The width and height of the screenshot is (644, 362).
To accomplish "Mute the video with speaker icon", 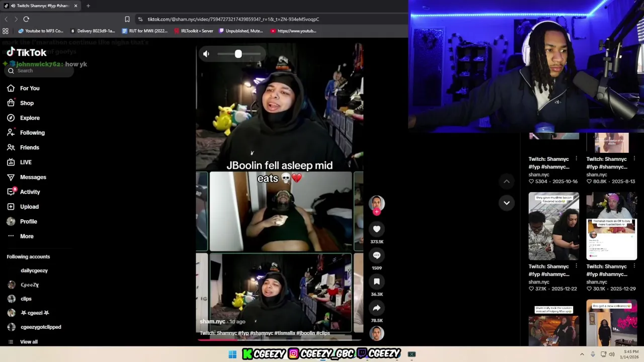I will pos(206,54).
